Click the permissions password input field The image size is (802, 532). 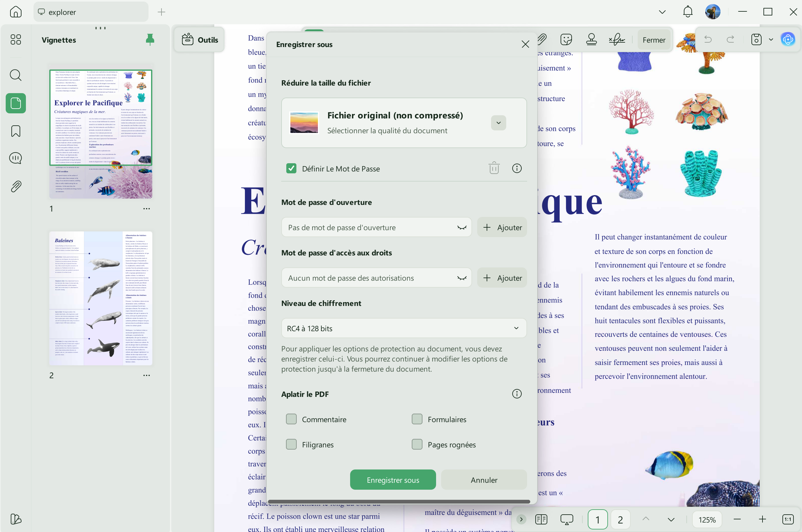point(376,278)
